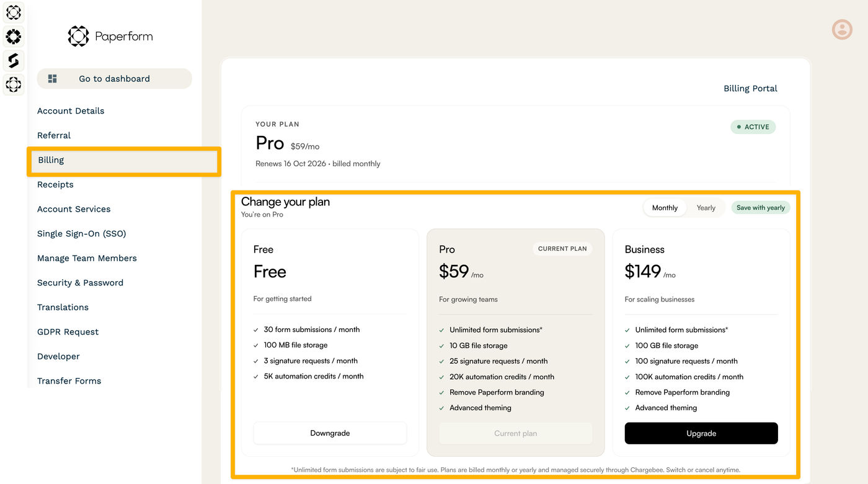
Task: Select Billing in the sidebar
Action: tap(124, 160)
